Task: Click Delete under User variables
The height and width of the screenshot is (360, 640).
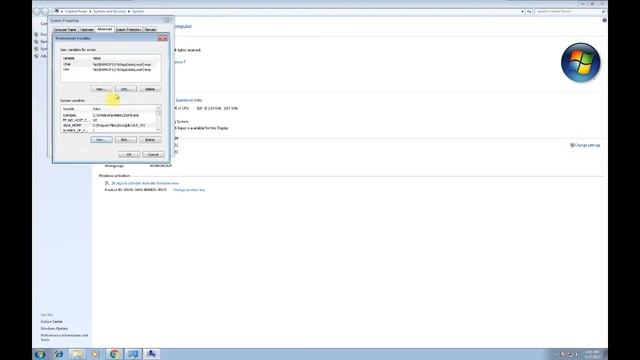Action: click(x=150, y=89)
